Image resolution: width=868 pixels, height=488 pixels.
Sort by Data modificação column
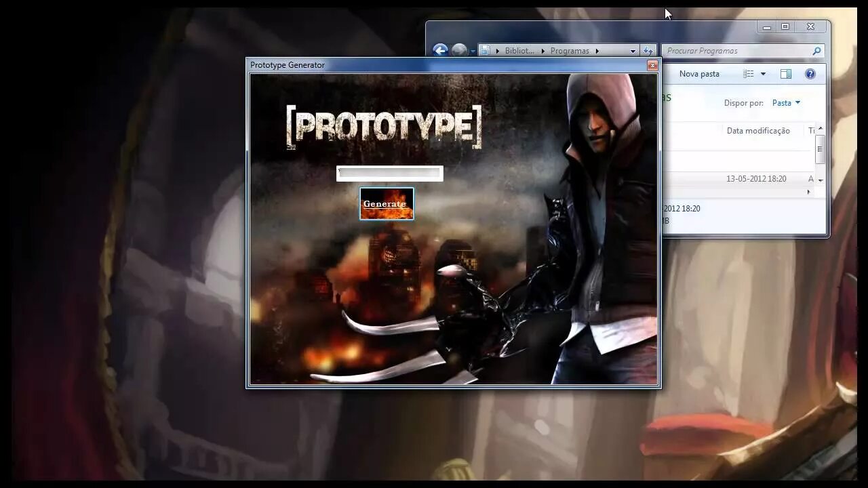pos(758,131)
